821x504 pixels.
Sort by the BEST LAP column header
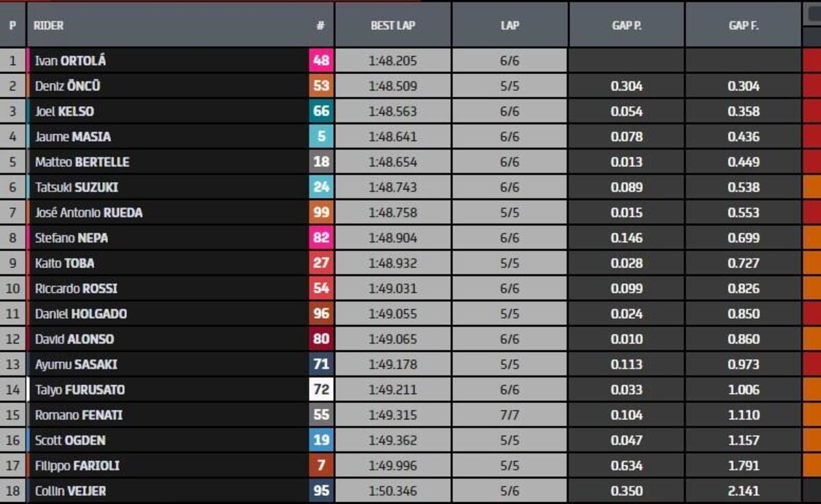coord(393,25)
